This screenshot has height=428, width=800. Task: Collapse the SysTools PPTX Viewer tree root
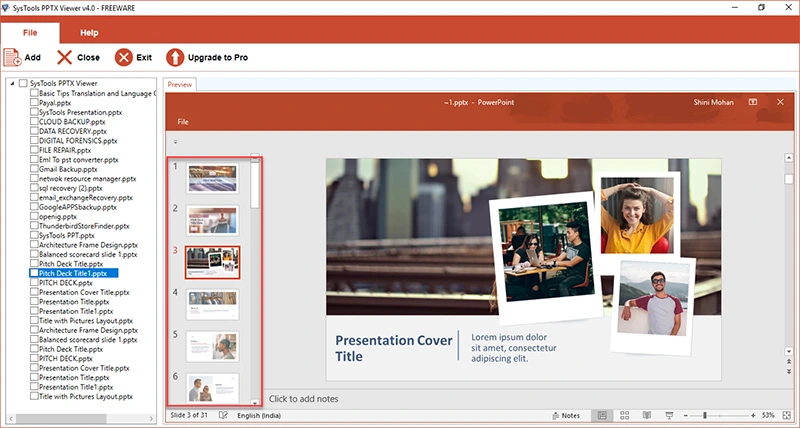click(12, 83)
